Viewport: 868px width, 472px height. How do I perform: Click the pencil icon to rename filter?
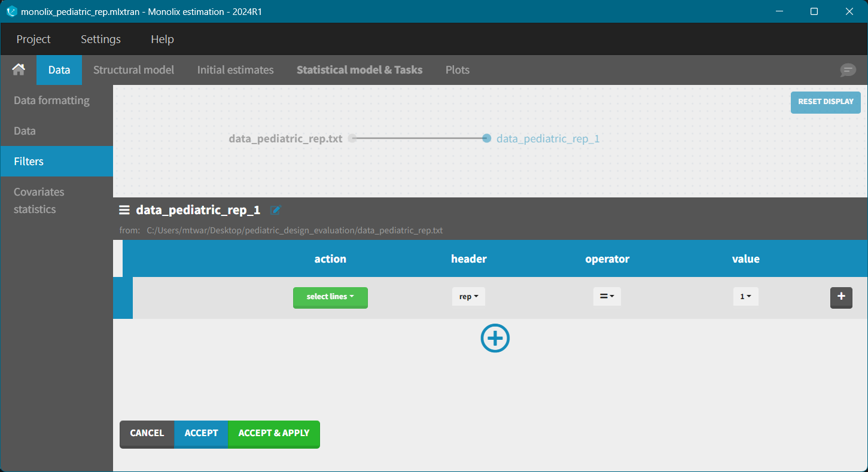(275, 210)
